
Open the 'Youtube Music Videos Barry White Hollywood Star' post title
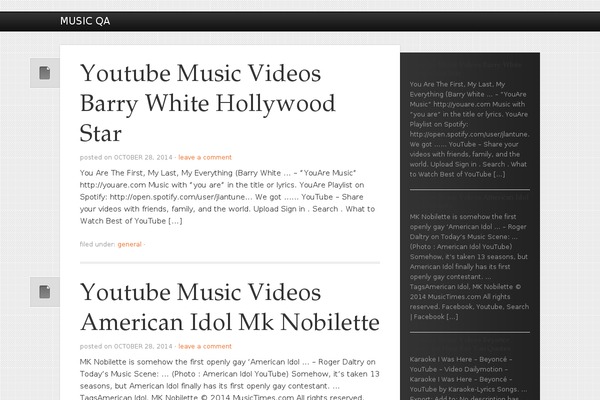pyautogui.click(x=207, y=103)
